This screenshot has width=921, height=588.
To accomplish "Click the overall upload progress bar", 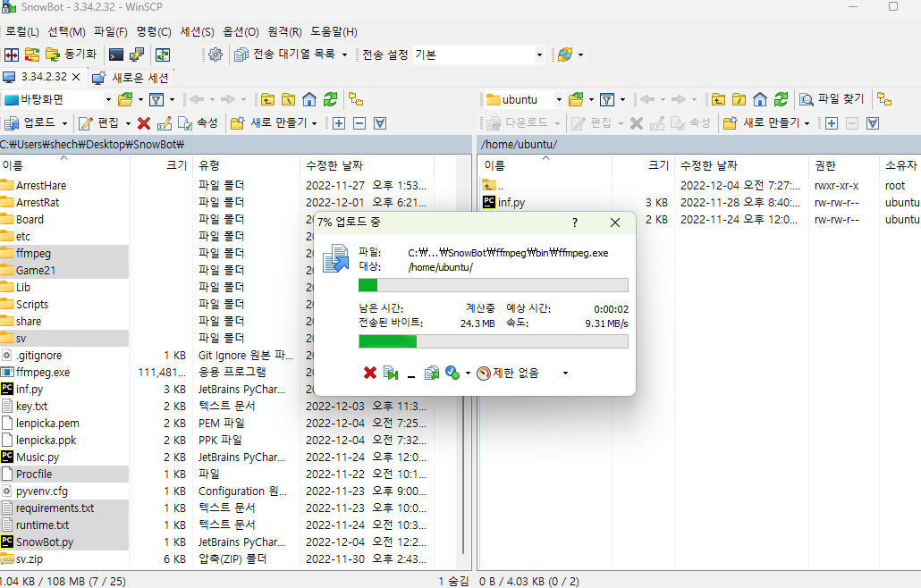I will point(494,341).
